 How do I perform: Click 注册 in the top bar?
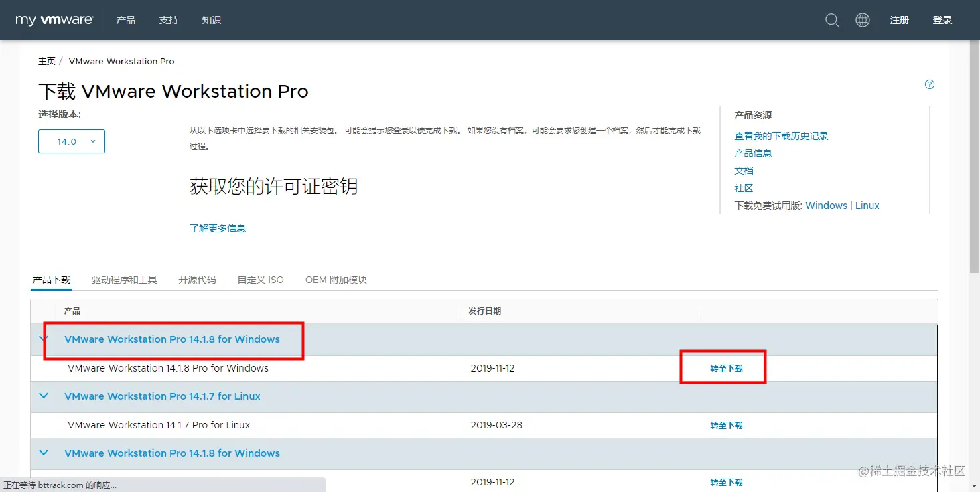(x=900, y=20)
